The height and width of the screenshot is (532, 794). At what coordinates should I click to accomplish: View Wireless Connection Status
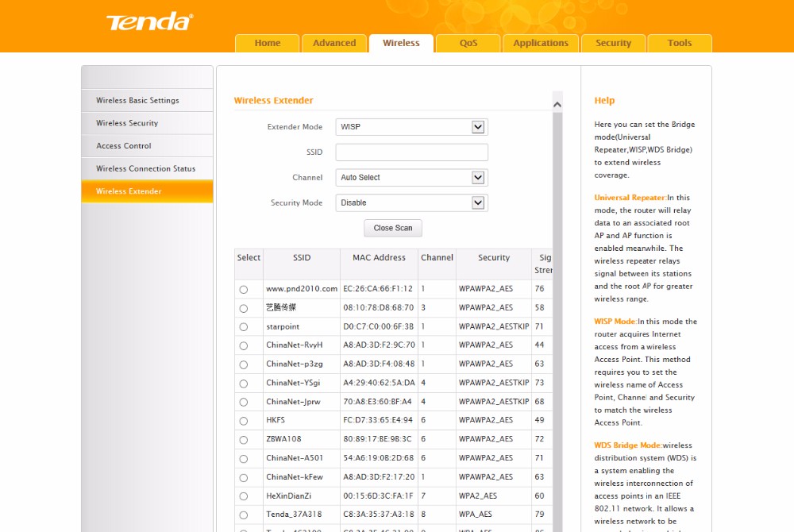click(x=145, y=168)
